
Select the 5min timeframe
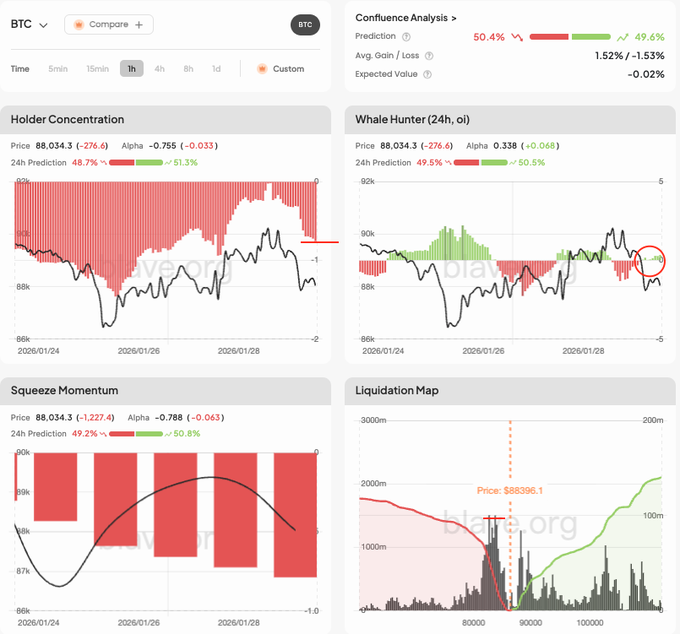58,69
